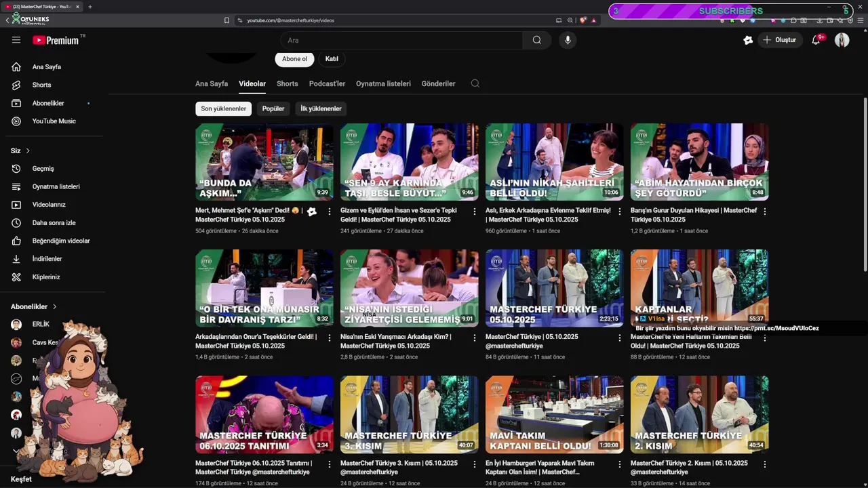Click the Katıl button
The width and height of the screenshot is (868, 488).
point(332,59)
